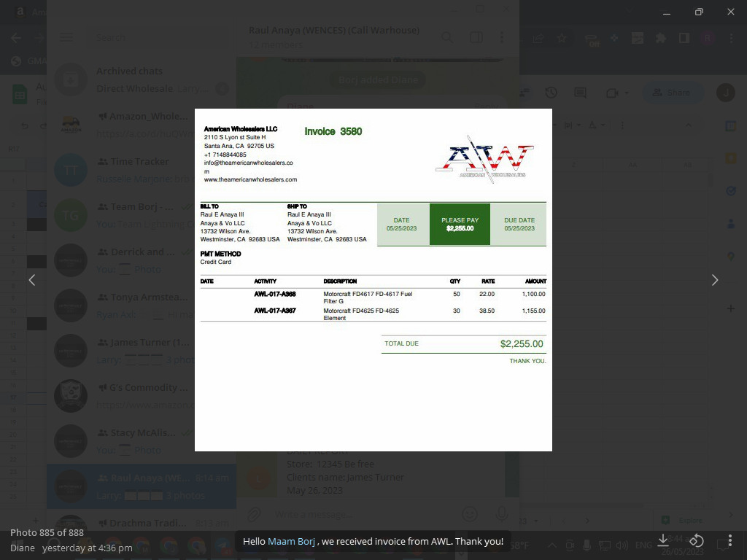The image size is (747, 560).
Task: Click the 'Photo 885 of 888' counter
Action: (x=47, y=532)
